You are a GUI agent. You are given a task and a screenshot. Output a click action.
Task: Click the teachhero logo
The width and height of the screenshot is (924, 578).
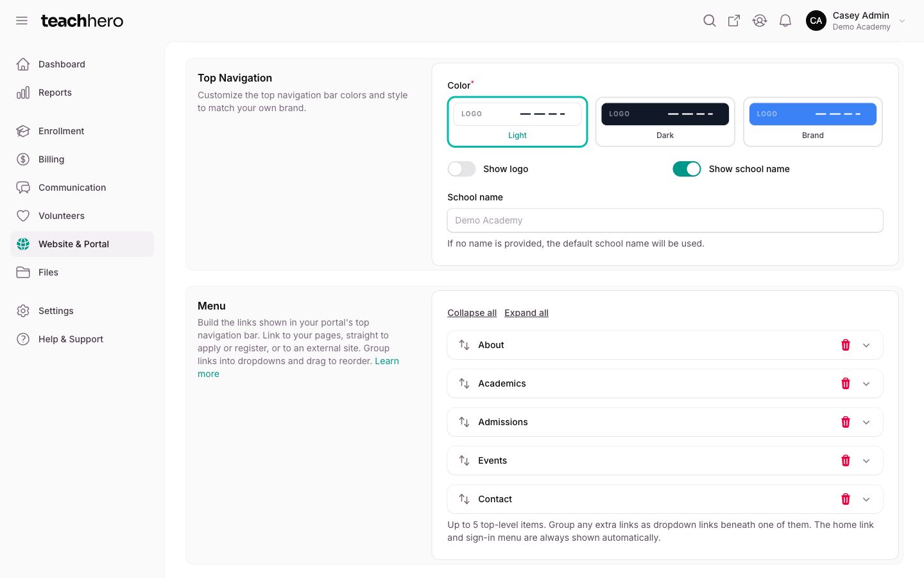coord(82,21)
